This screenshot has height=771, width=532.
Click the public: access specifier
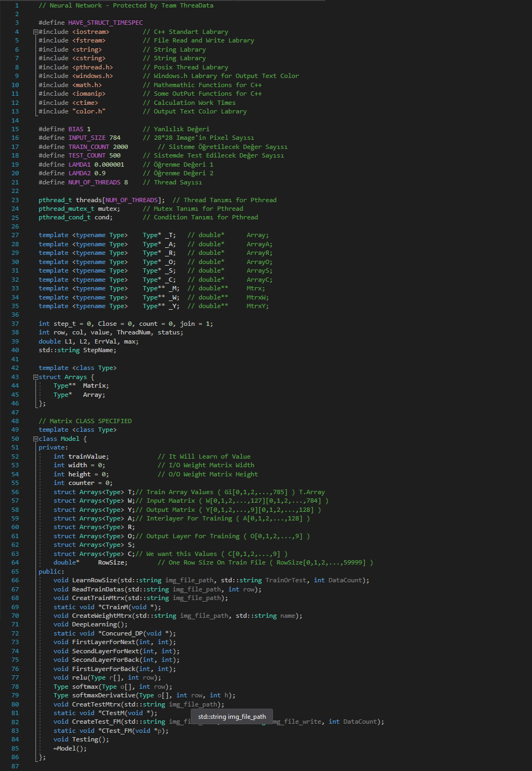click(x=51, y=572)
